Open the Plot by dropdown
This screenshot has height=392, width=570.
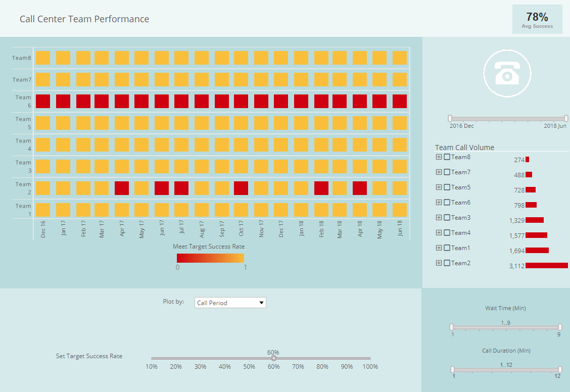[230, 302]
